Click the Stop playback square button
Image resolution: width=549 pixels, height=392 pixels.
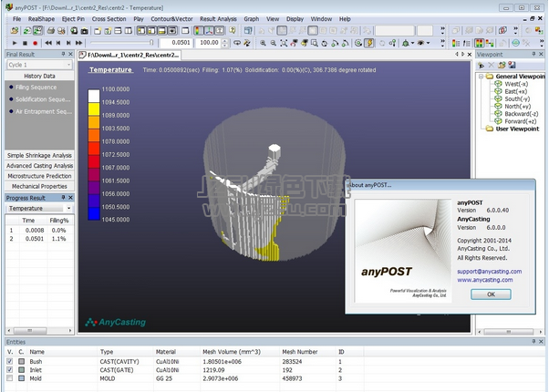tap(25, 43)
